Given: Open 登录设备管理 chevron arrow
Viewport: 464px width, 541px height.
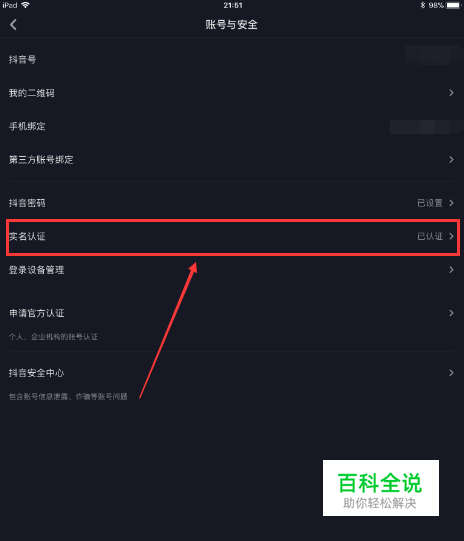Looking at the screenshot, I should [451, 270].
